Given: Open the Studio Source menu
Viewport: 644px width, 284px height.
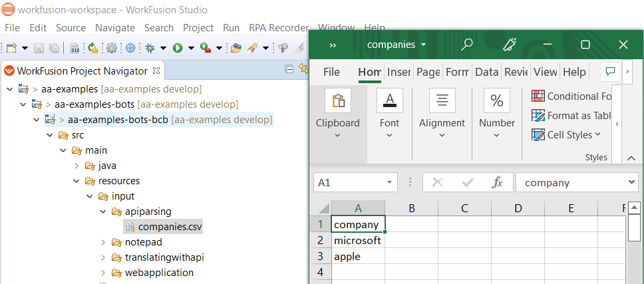Looking at the screenshot, I should point(71,27).
